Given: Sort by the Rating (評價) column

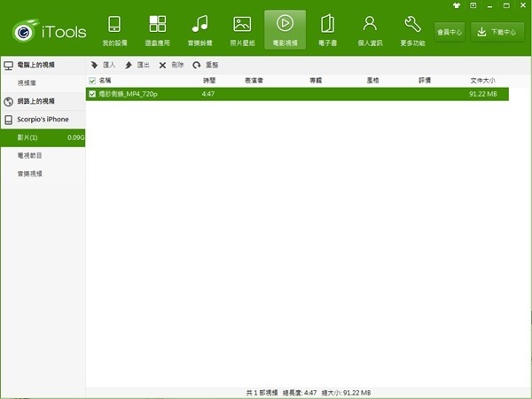Looking at the screenshot, I should 425,81.
